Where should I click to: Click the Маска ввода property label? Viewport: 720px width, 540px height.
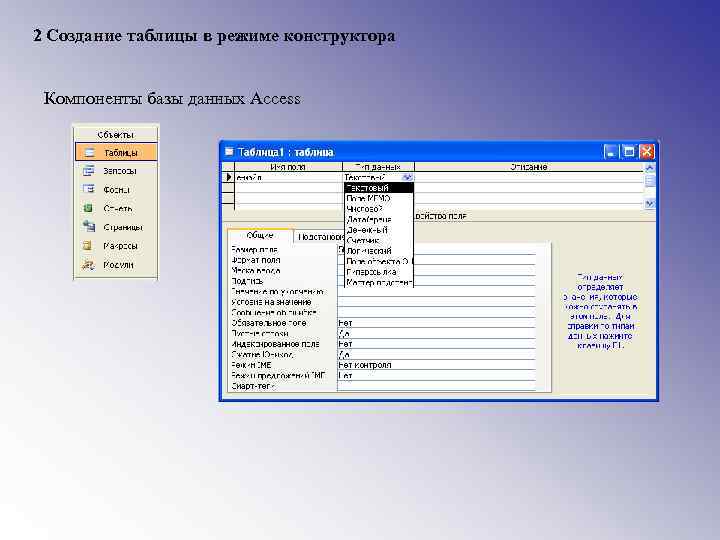coord(256,271)
